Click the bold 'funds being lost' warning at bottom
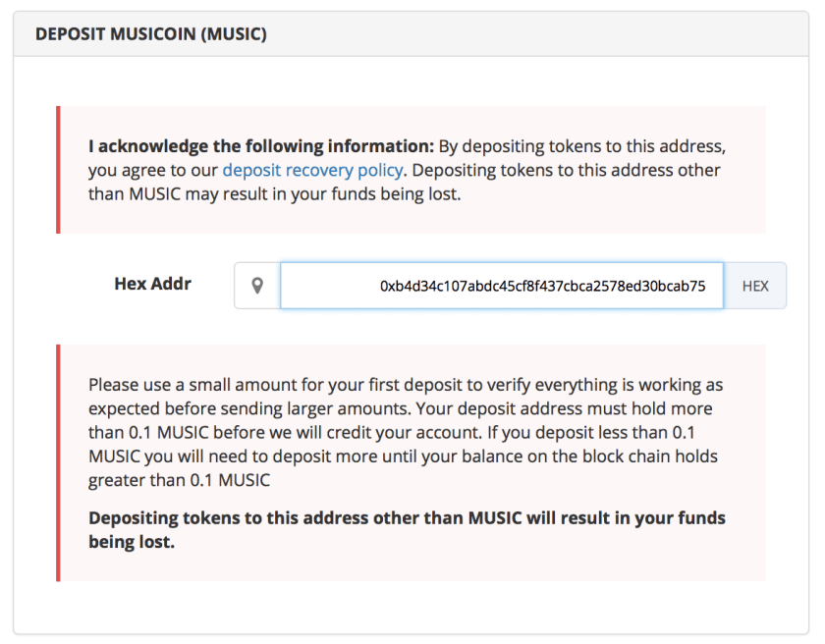Screen dimensions: 825x644 (x=407, y=529)
